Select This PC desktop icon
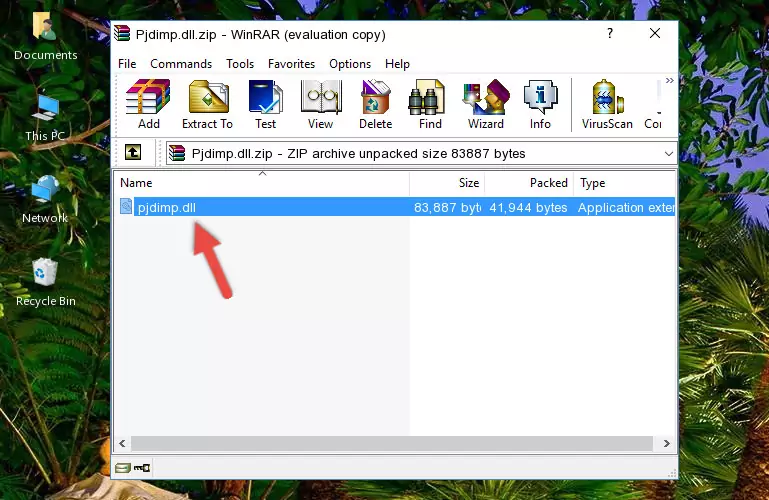Image resolution: width=769 pixels, height=500 pixels. pyautogui.click(x=45, y=118)
